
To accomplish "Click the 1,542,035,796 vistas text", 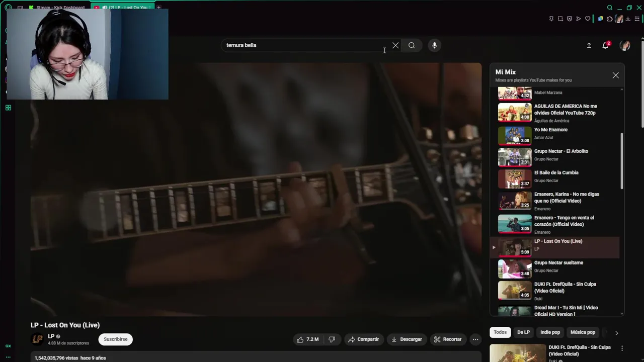I will click(56, 358).
